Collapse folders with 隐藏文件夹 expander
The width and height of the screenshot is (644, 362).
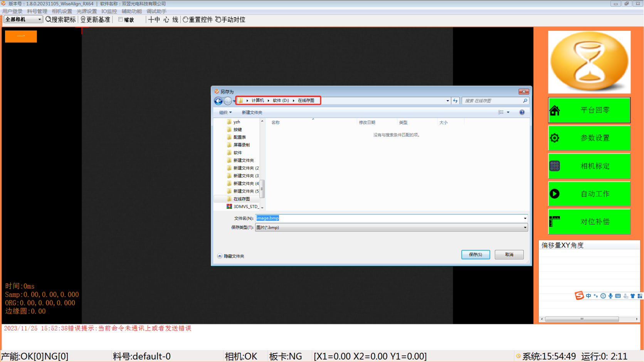pyautogui.click(x=220, y=256)
